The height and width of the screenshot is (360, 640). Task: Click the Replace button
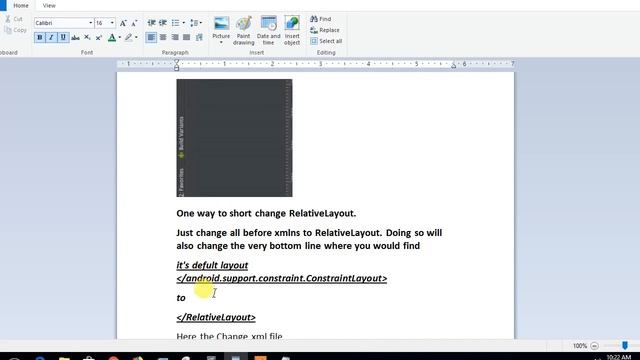325,30
